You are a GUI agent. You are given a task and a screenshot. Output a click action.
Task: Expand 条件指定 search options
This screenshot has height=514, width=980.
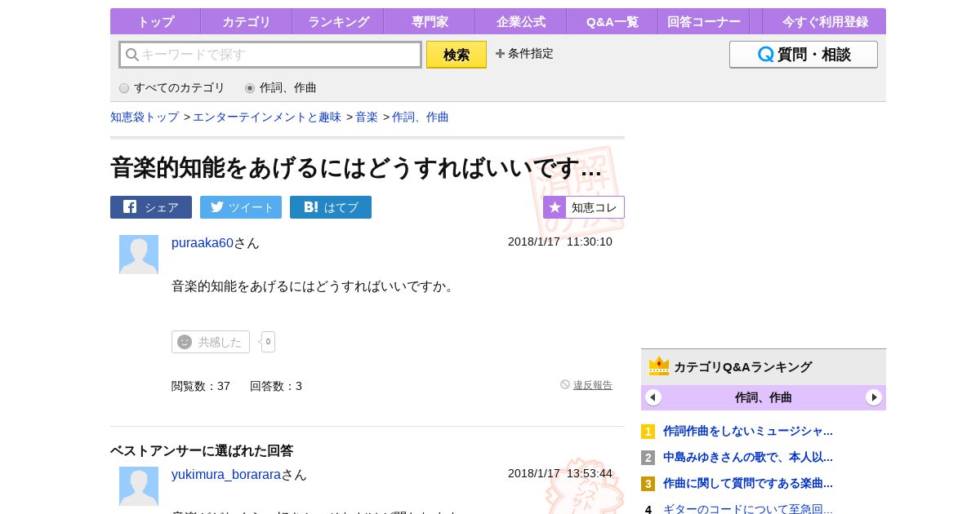pos(524,53)
